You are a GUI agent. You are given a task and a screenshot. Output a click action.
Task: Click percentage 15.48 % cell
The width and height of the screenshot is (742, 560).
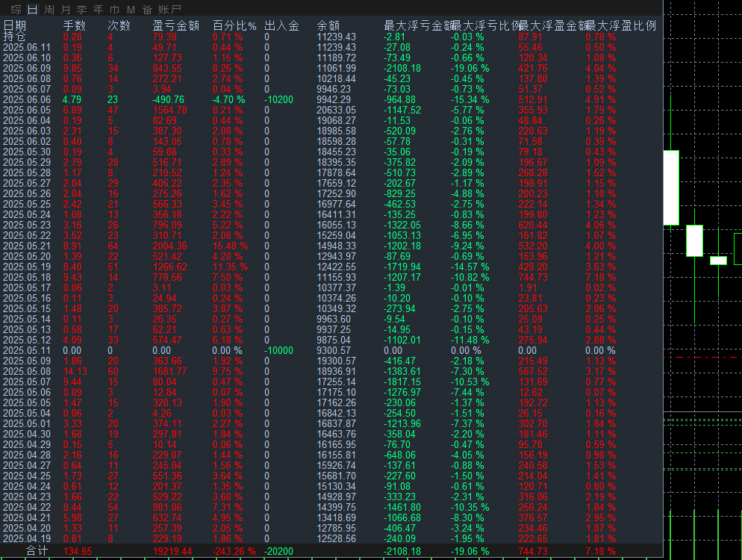click(x=230, y=246)
